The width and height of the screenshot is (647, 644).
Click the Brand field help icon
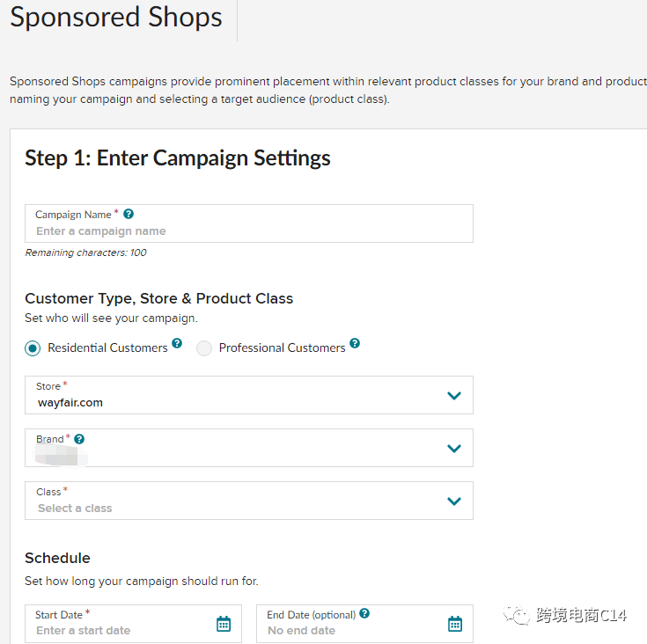(79, 439)
